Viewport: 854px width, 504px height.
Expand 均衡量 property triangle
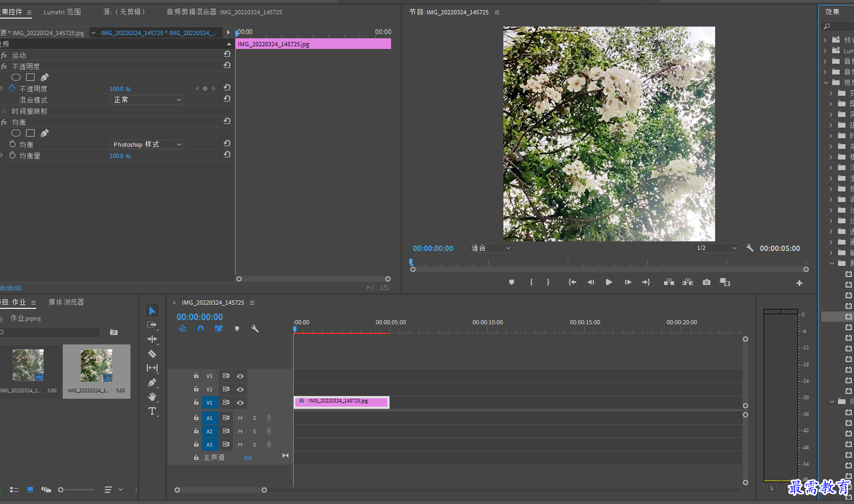[x=2, y=156]
